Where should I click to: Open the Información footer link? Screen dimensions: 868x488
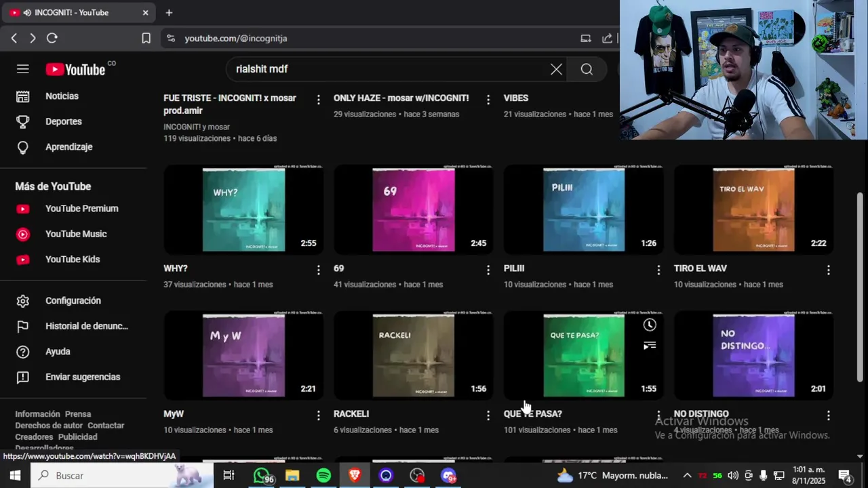[x=38, y=414]
